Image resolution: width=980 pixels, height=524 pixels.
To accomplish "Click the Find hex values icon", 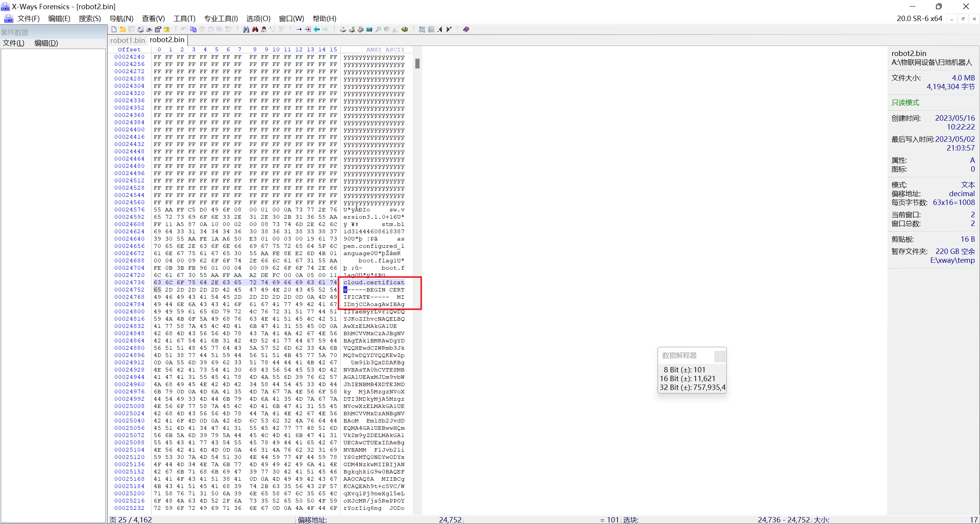I will point(264,29).
